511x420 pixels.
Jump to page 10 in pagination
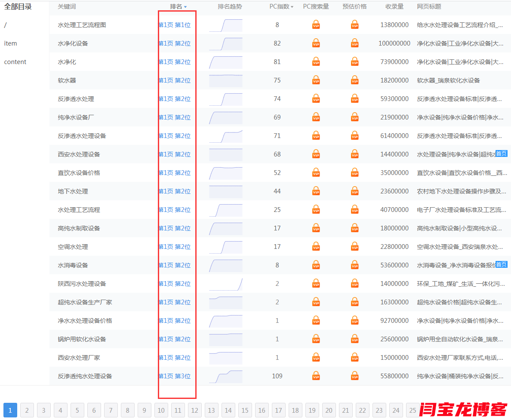(x=161, y=410)
